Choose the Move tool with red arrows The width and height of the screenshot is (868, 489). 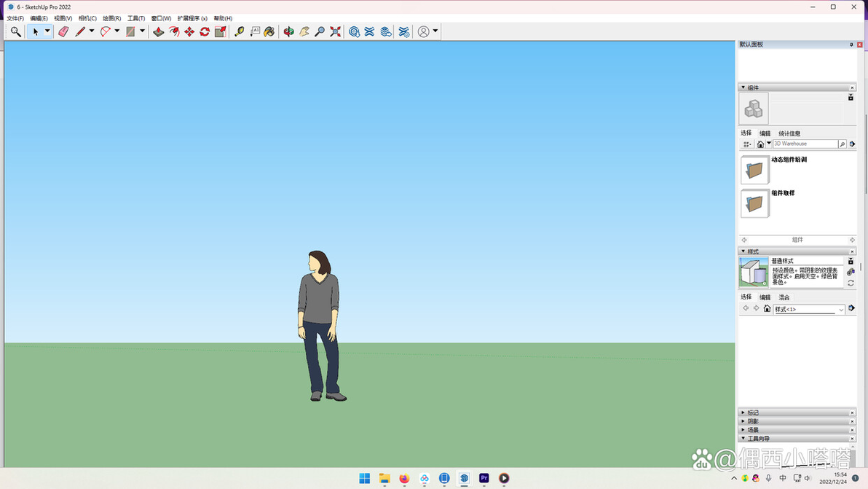(189, 31)
